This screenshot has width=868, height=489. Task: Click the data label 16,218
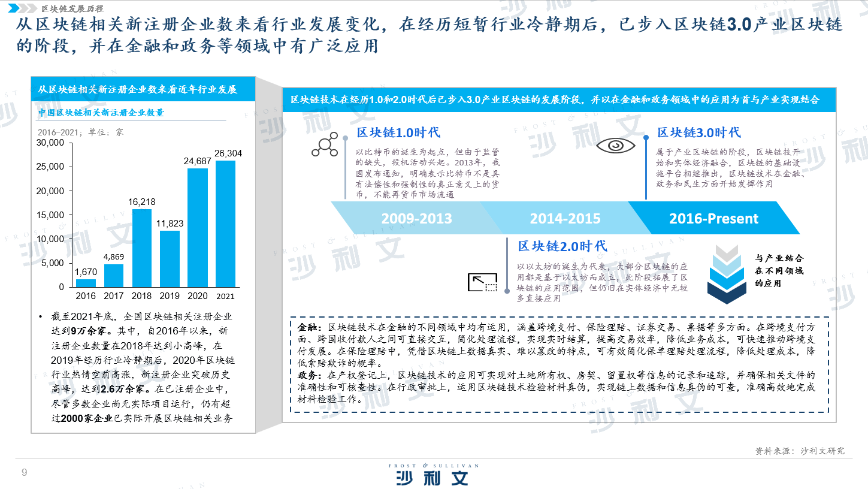coord(142,202)
